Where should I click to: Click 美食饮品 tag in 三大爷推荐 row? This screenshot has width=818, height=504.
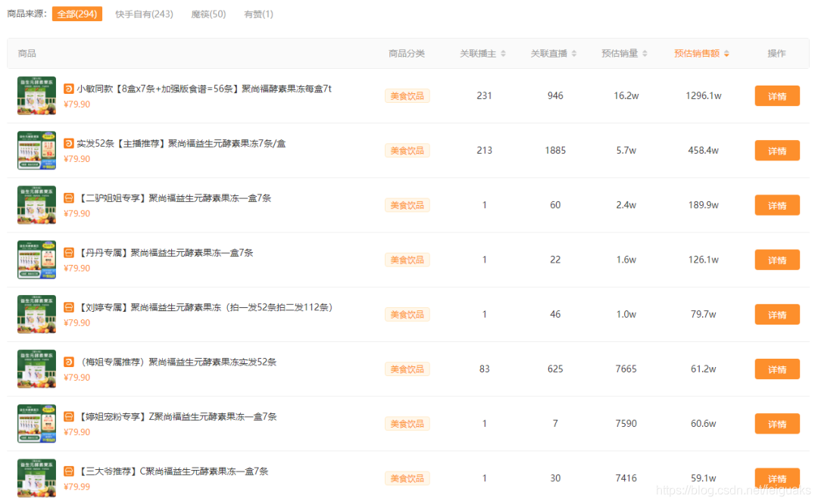407,478
